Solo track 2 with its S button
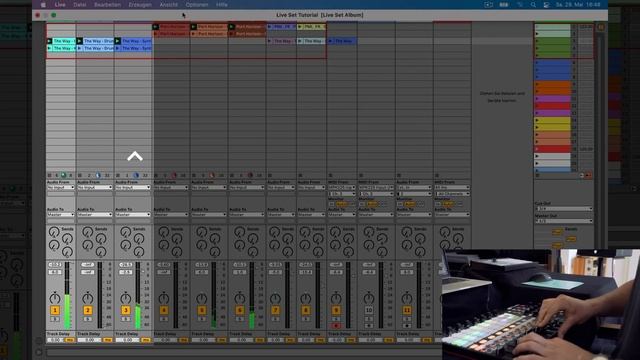640x360 pixels. click(x=87, y=319)
